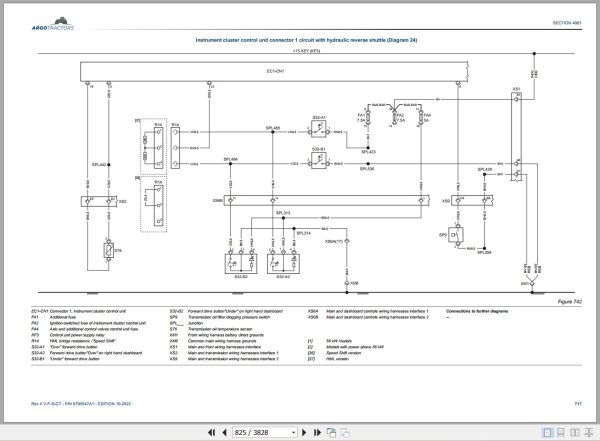Jump to the last page
600x441 pixels.
pos(318,433)
